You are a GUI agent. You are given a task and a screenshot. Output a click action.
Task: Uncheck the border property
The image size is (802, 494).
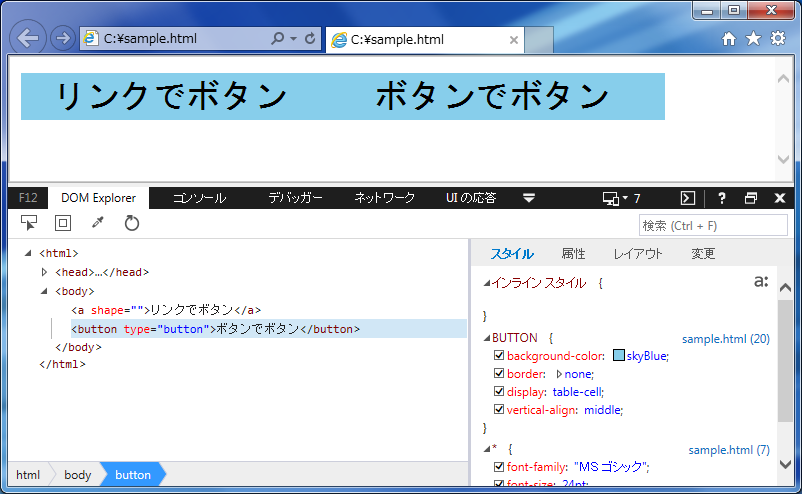(499, 373)
